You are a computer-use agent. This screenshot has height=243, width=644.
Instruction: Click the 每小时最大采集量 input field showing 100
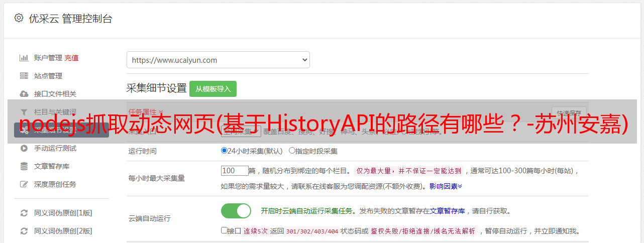pyautogui.click(x=235, y=171)
